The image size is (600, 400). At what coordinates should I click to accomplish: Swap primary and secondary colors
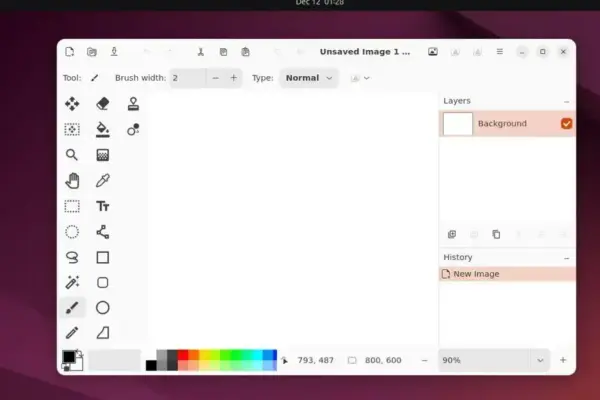[80, 353]
